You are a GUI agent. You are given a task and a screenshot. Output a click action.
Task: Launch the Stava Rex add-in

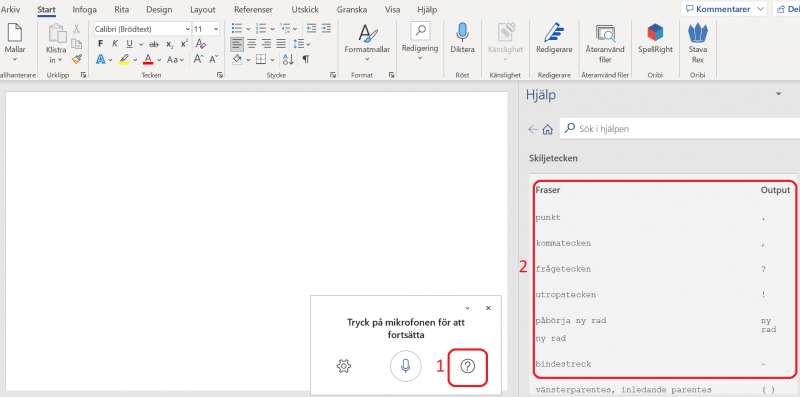pyautogui.click(x=697, y=43)
